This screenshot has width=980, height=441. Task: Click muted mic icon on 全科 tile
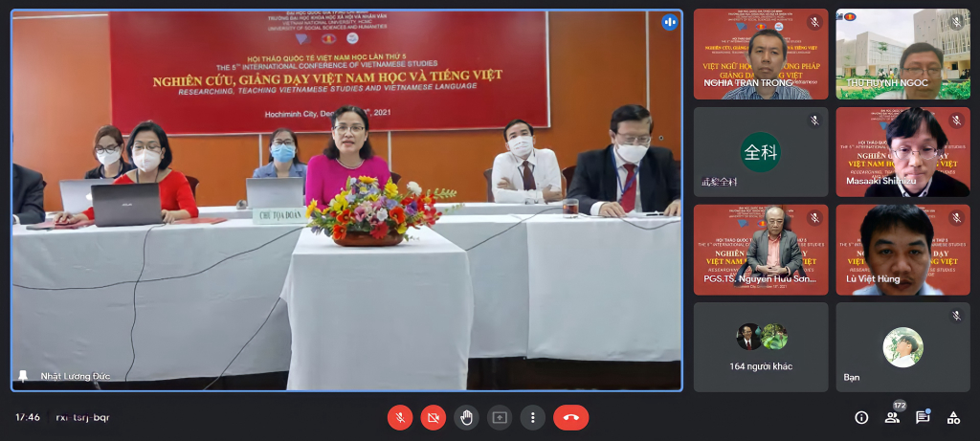tap(814, 120)
